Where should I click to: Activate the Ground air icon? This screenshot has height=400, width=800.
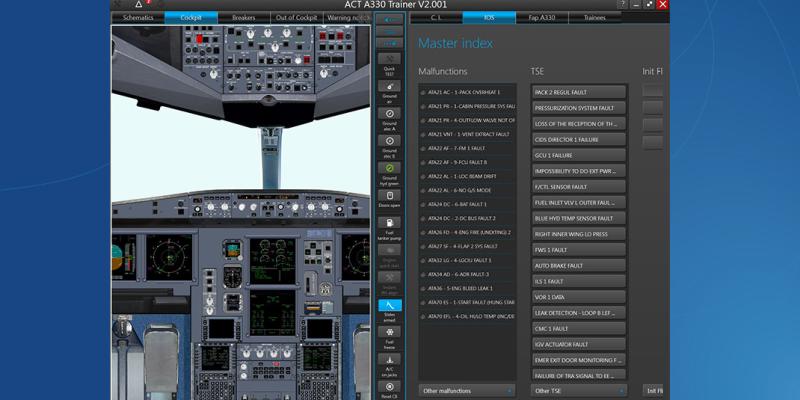389,86
